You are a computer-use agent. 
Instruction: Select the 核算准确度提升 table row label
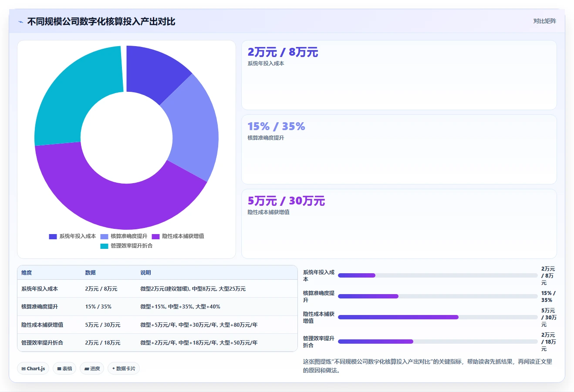coord(40,307)
